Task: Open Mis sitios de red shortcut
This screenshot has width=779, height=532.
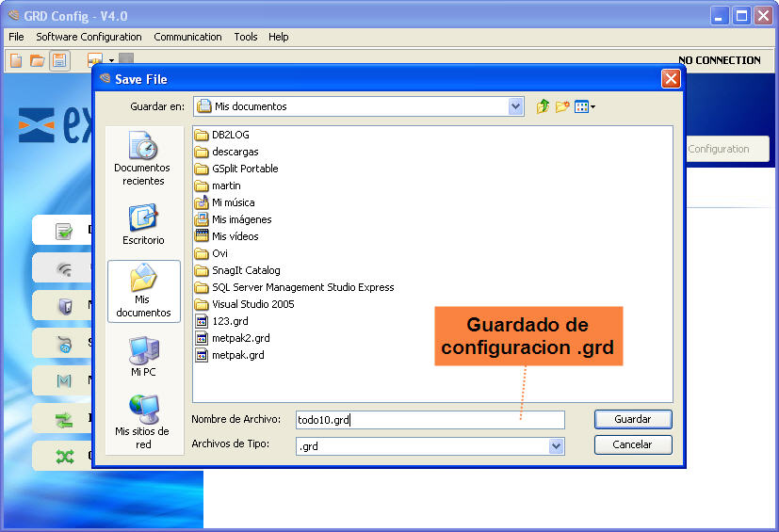Action: (143, 420)
